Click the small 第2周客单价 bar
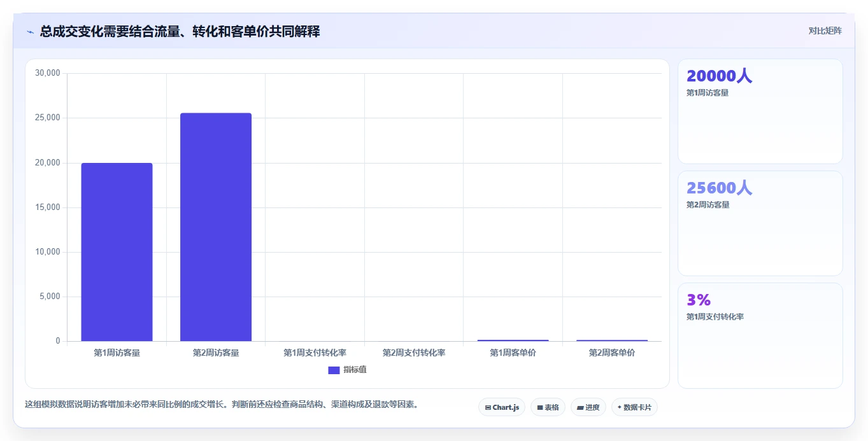 coord(612,340)
